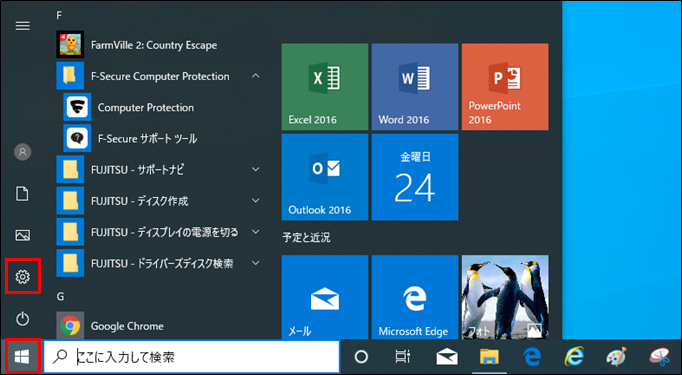
Task: Open the Documents sidebar icon
Action: (x=23, y=194)
